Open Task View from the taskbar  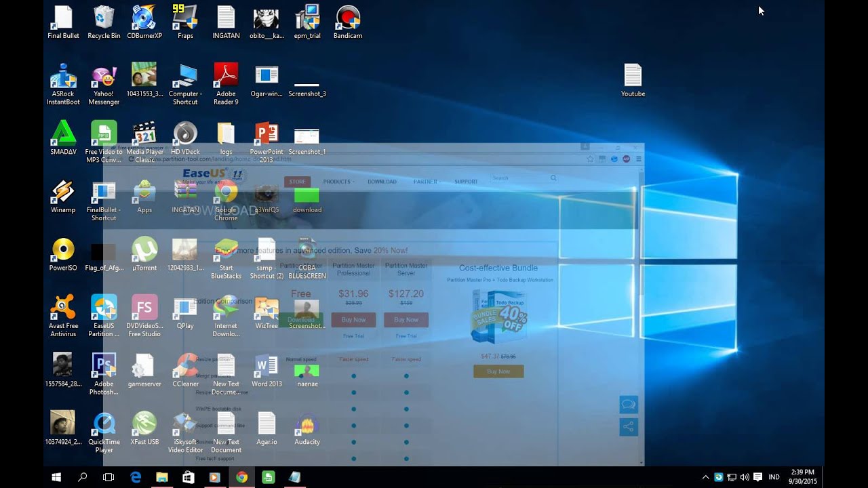tap(108, 477)
